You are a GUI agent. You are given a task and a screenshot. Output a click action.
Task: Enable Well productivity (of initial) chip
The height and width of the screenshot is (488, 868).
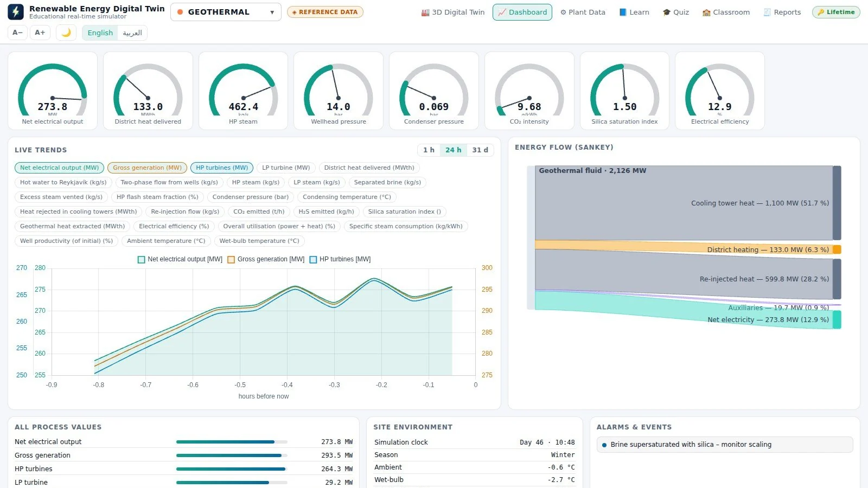pyautogui.click(x=66, y=241)
